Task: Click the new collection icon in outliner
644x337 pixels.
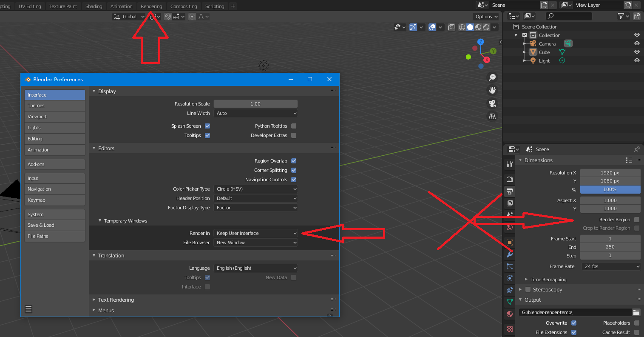Action: click(x=636, y=16)
